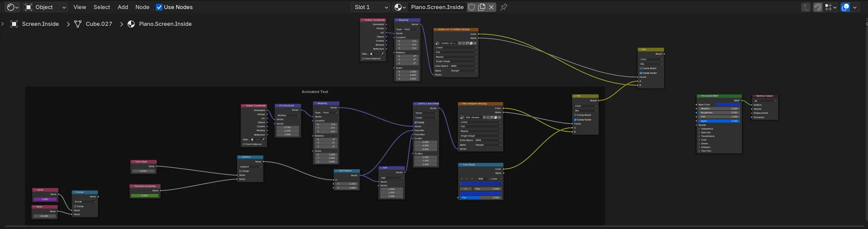Browse materials with the sphere icon
Screen dimensions: 868x229
pos(400,7)
